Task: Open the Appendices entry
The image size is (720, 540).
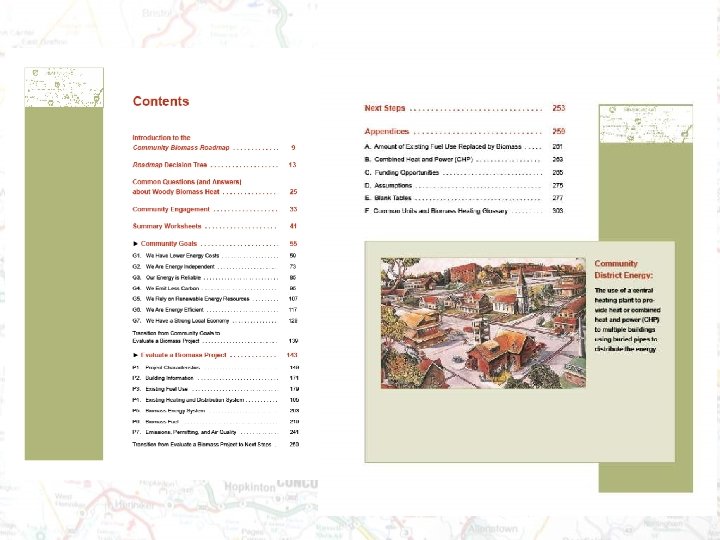Action: [x=465, y=132]
